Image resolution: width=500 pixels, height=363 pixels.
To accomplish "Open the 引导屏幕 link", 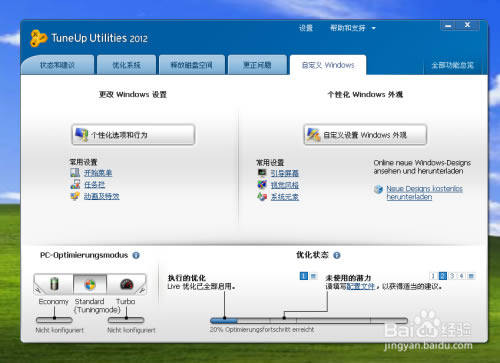I will coord(284,173).
